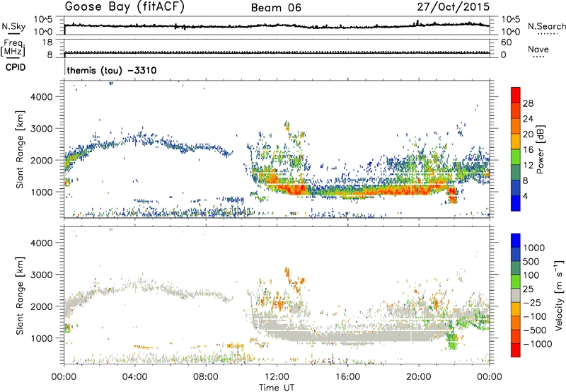Click the 'Goose Bay (fitACF)' title text

coord(125,6)
